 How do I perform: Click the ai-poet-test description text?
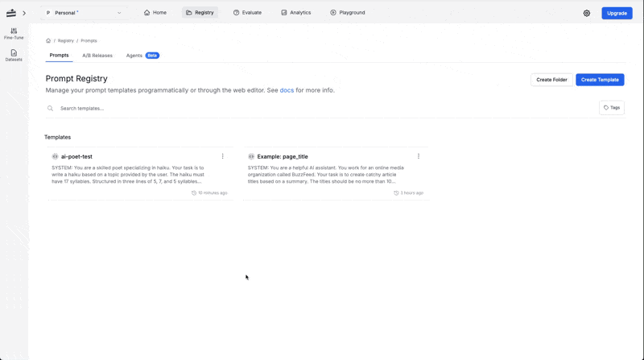click(x=128, y=175)
